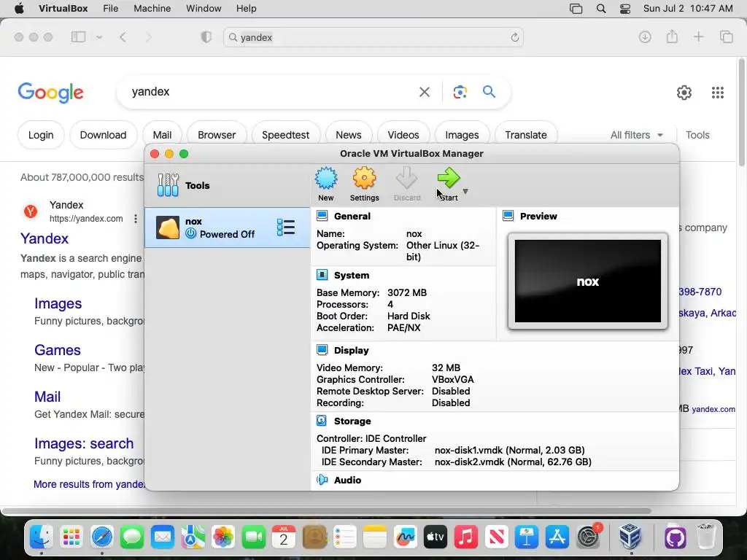The image size is (747, 560).
Task: Open Launchpad from the Dock
Action: point(71,537)
